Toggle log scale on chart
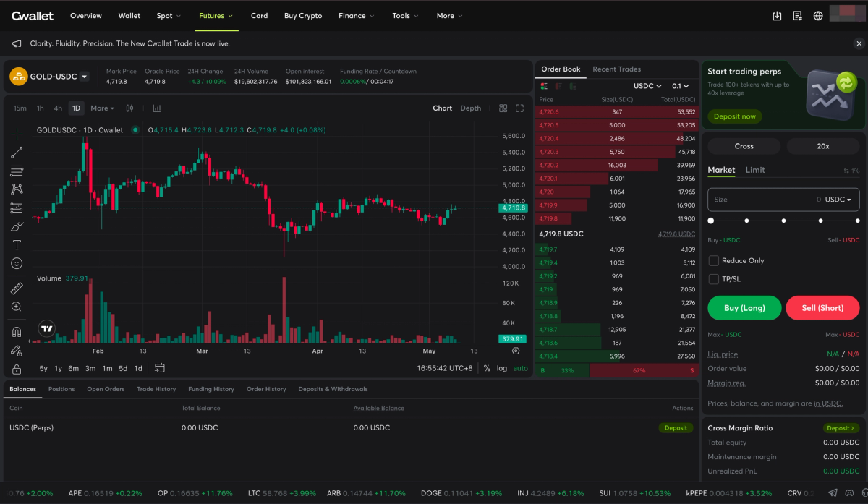The image size is (868, 504). tap(502, 368)
